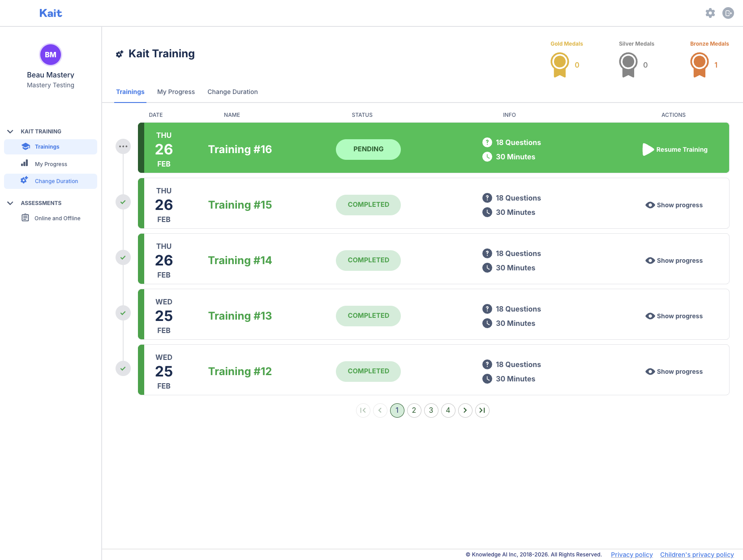Collapse the ASSESSMENTS sidebar section
Viewport: 743px width, 560px height.
10,203
